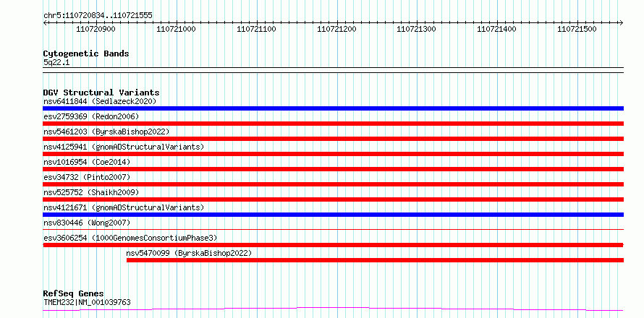
Task: Select the RefSeq Genes track title
Action: [74, 294]
